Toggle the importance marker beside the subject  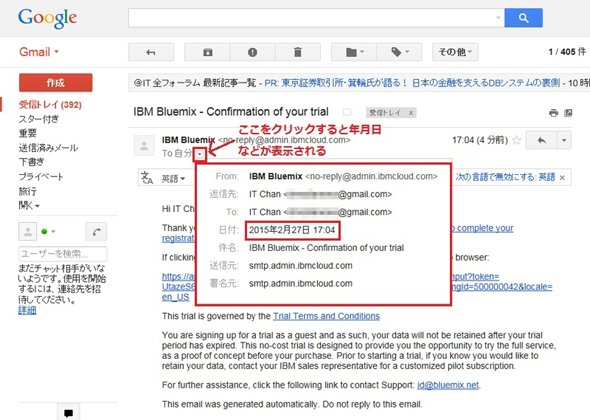coord(347,112)
